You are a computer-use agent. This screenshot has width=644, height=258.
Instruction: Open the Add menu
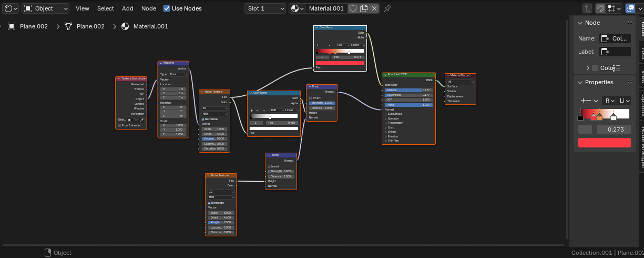pyautogui.click(x=128, y=8)
